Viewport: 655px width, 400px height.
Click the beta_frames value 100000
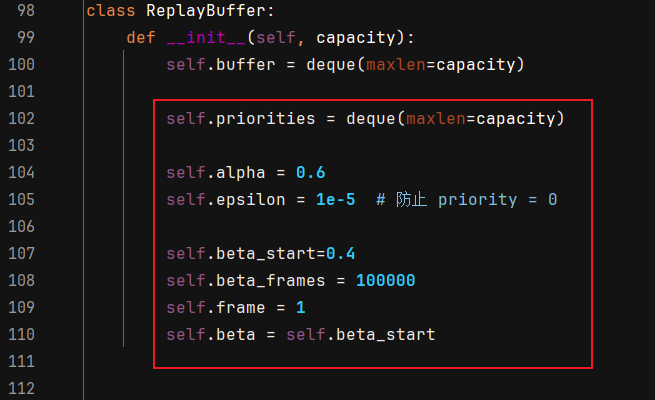(385, 281)
